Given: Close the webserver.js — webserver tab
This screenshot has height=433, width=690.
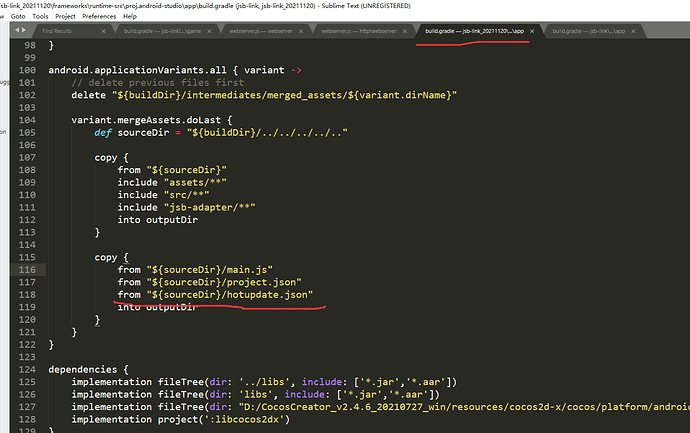Looking at the screenshot, I should point(301,31).
